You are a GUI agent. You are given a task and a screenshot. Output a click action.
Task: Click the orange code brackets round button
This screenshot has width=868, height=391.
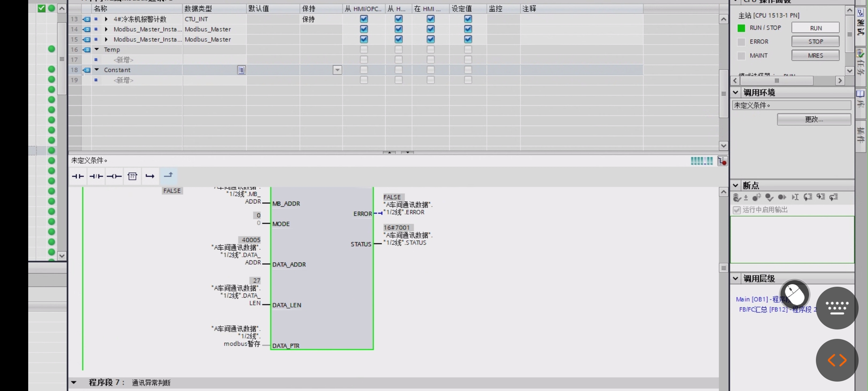coord(837,360)
